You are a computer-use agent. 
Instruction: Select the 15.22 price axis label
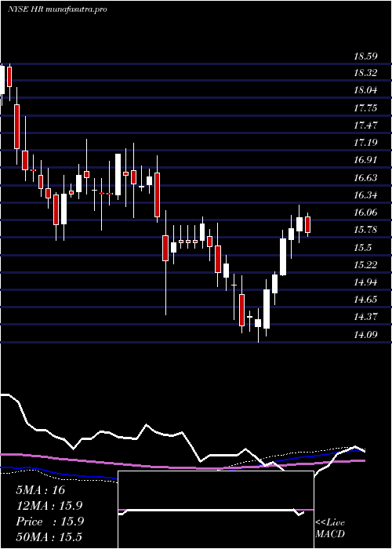(366, 265)
